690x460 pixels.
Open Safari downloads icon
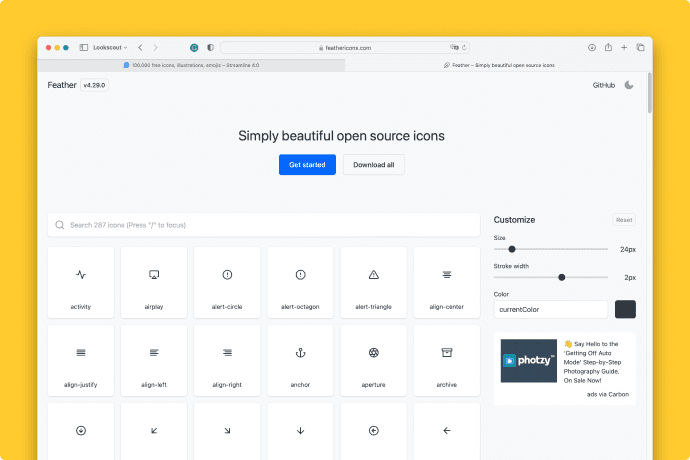pos(592,48)
